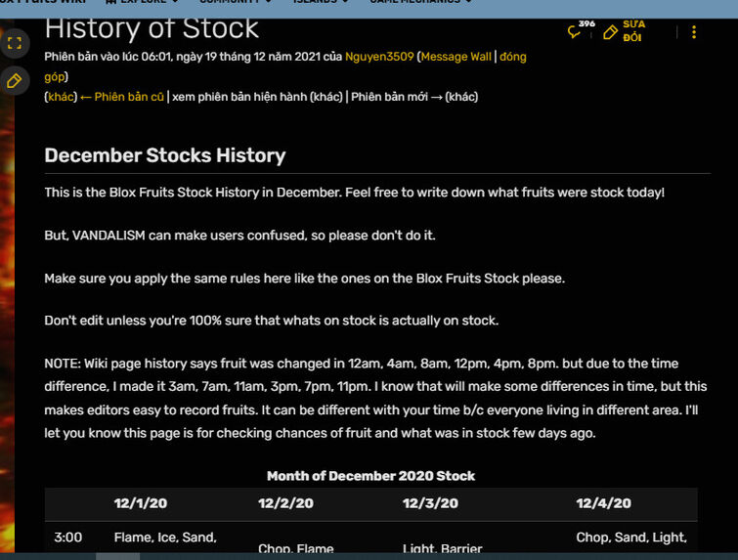Click the (khác) link before Phiên bản cũ
Screen dimensions: 738x560
click(x=61, y=97)
